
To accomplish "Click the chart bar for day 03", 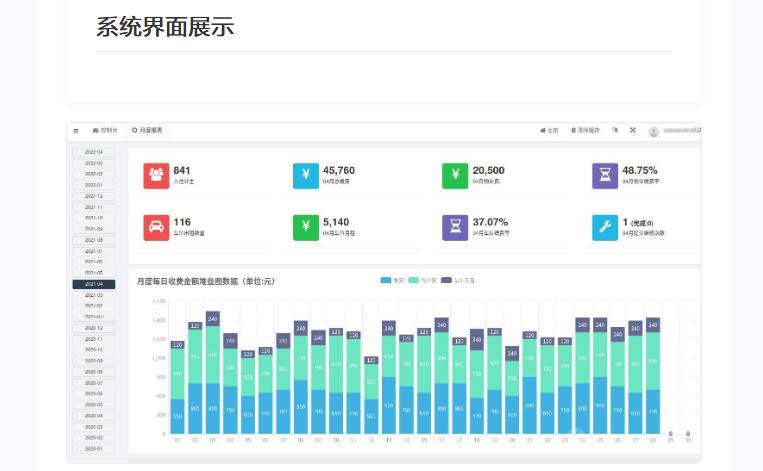I will (x=213, y=372).
